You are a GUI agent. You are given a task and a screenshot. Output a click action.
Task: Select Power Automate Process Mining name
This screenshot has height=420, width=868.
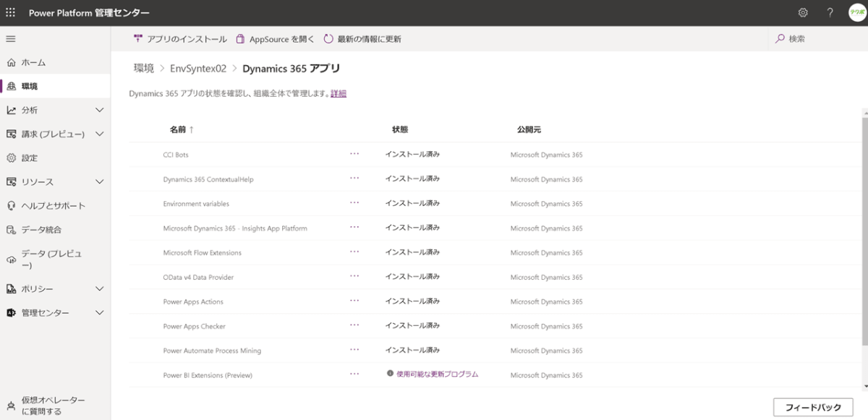[x=212, y=351]
